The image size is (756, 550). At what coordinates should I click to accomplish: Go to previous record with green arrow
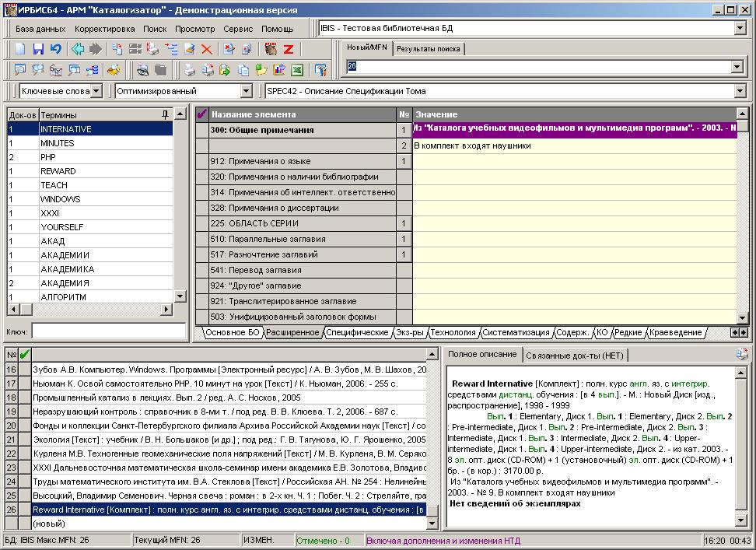pos(78,49)
